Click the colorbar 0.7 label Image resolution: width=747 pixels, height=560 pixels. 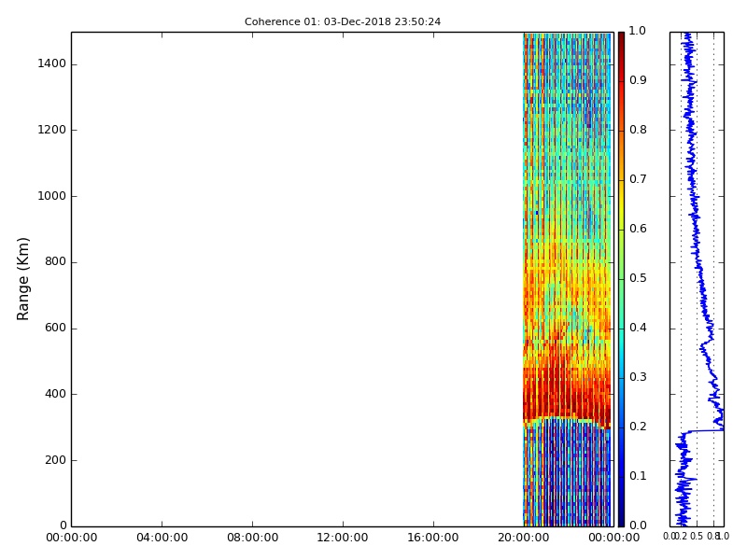point(638,179)
